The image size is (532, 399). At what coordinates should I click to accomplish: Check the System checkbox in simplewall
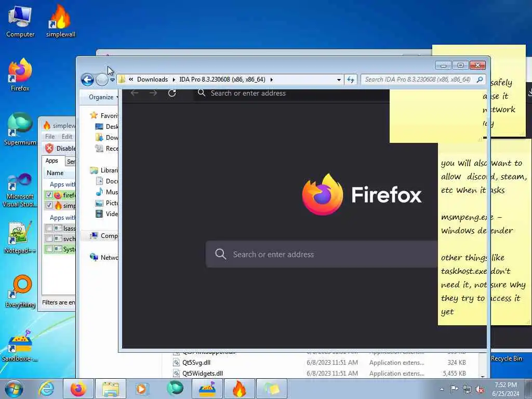pyautogui.click(x=49, y=249)
